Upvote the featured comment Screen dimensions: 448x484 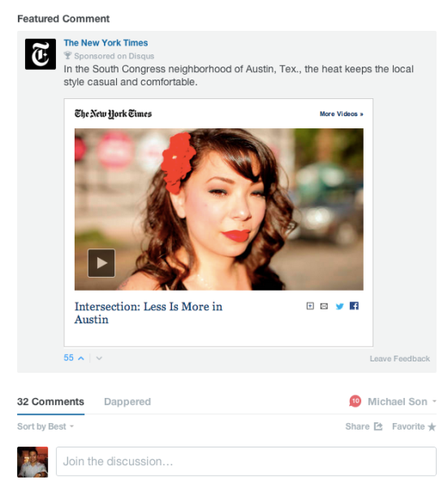click(81, 358)
